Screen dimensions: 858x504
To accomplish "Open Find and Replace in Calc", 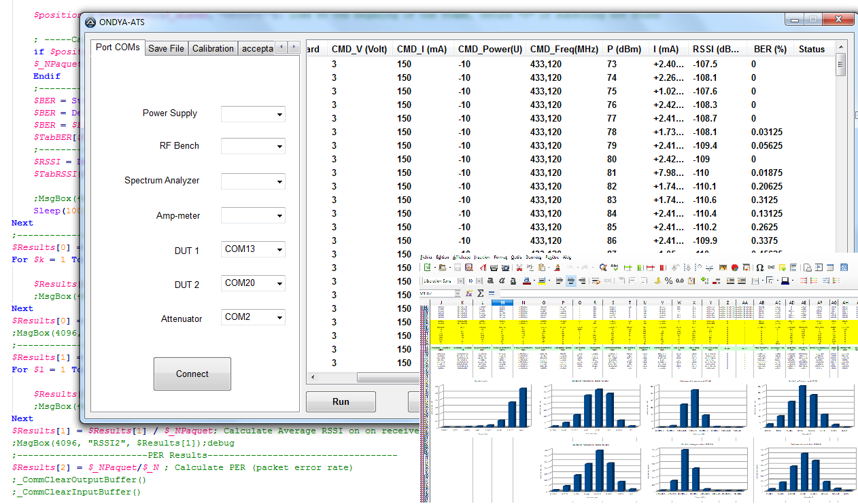I will pyautogui.click(x=603, y=268).
